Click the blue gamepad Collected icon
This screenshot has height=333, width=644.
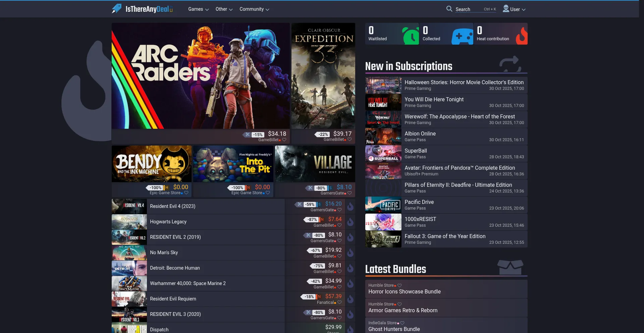(462, 36)
